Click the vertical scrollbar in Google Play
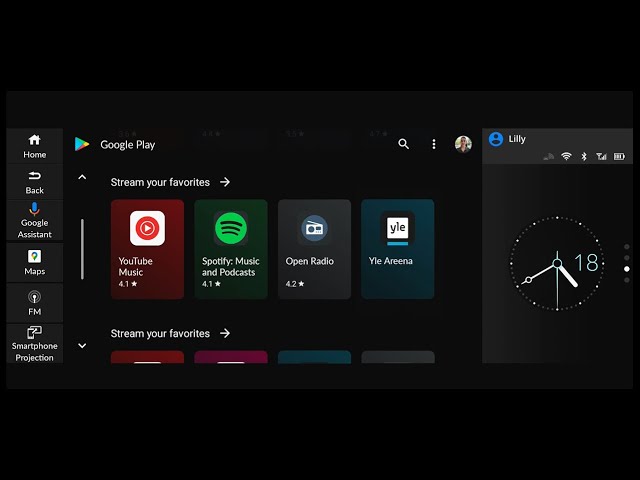 coord(82,249)
